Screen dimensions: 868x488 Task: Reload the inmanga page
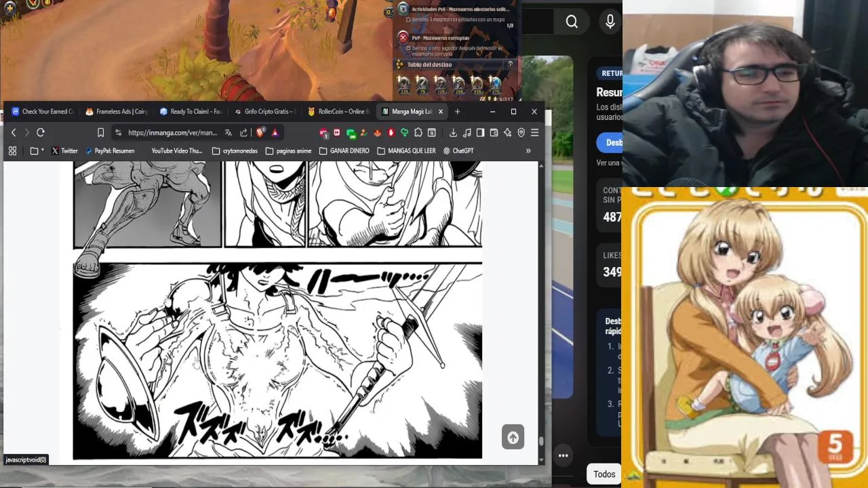pyautogui.click(x=41, y=133)
